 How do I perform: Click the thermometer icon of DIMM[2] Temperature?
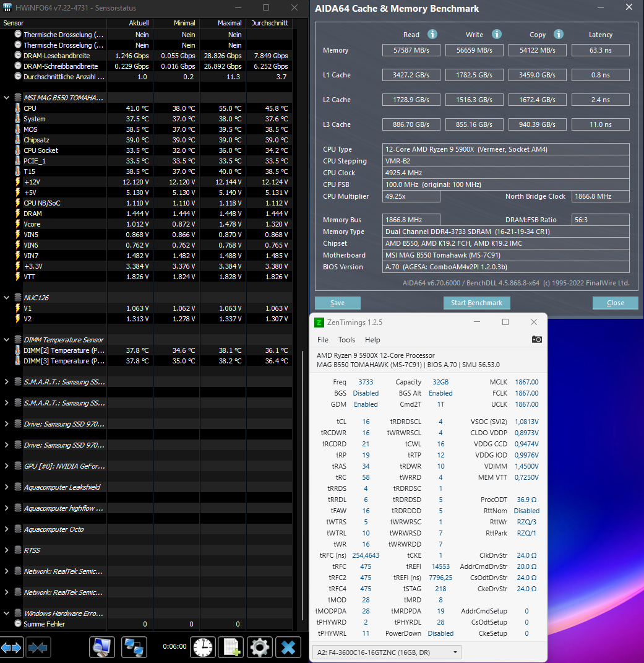coord(17,350)
